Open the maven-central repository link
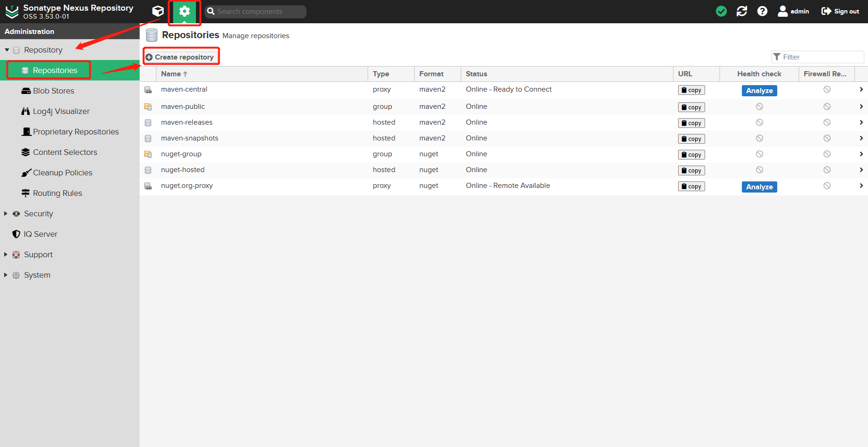Image resolution: width=868 pixels, height=447 pixels. tap(184, 89)
